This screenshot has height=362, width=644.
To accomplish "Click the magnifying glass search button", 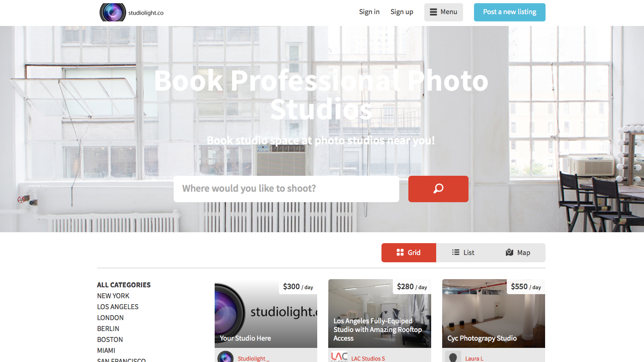I will click(x=438, y=189).
